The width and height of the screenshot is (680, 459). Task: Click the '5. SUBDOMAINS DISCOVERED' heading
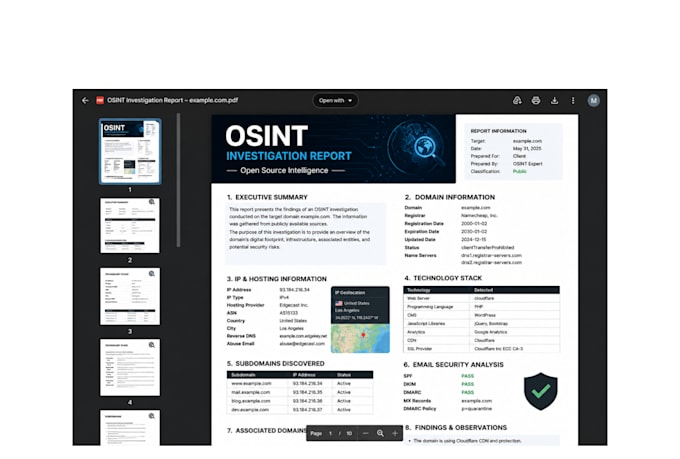coord(276,364)
